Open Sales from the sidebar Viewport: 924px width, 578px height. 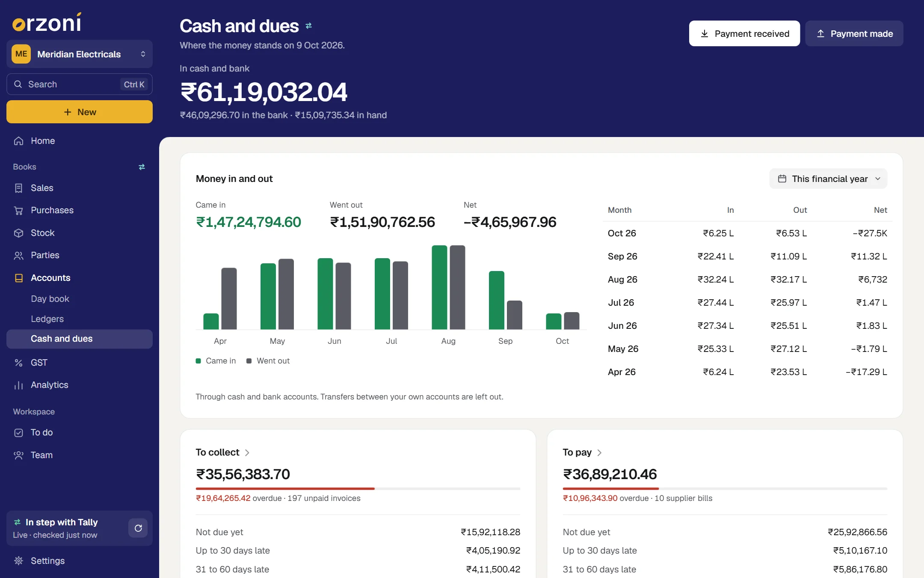point(79,188)
